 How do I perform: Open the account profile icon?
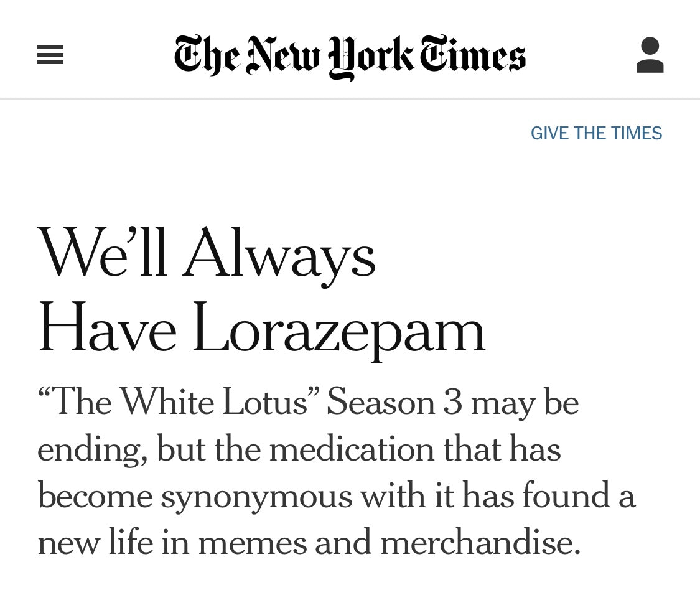pos(650,55)
